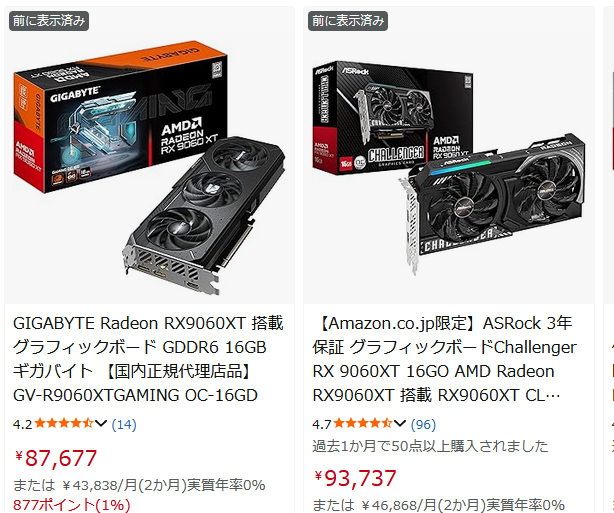
Task: Click the 877ポイント(1%) points text
Action: point(71,505)
